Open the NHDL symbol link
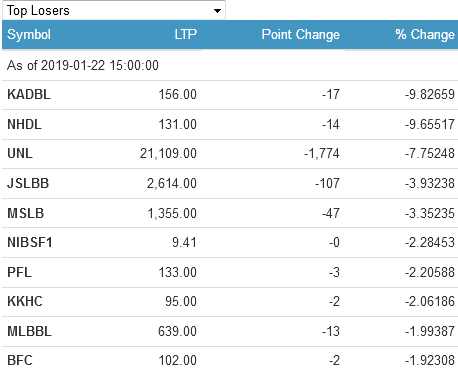 pos(24,125)
